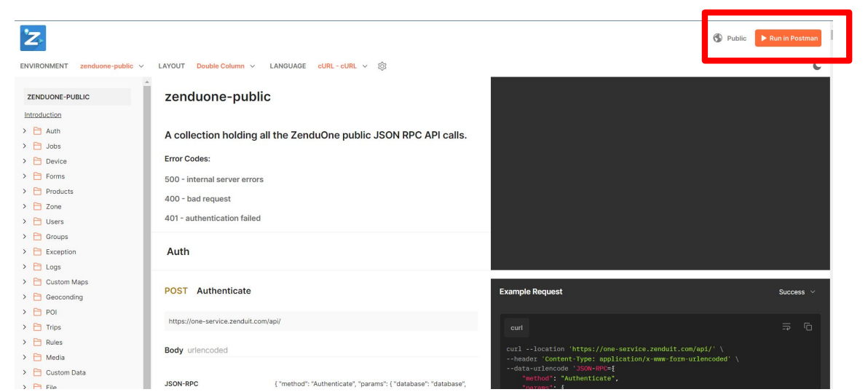The image size is (868, 392).
Task: Click the Forms folder icon
Action: [38, 176]
